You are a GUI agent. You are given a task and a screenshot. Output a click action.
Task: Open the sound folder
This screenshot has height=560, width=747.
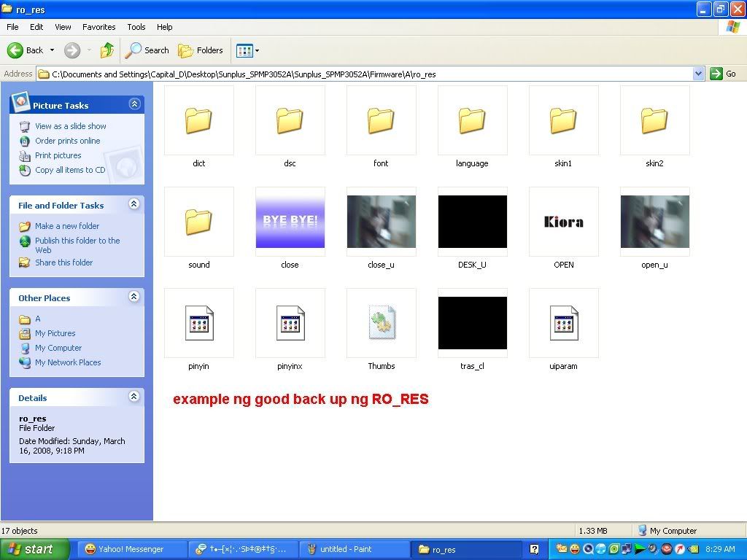point(198,222)
